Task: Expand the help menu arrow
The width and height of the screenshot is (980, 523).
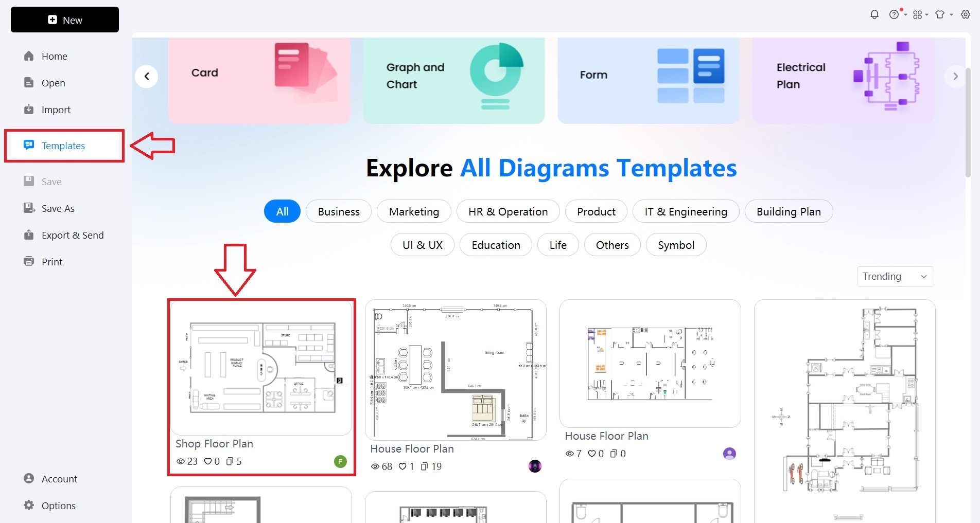Action: pos(905,15)
